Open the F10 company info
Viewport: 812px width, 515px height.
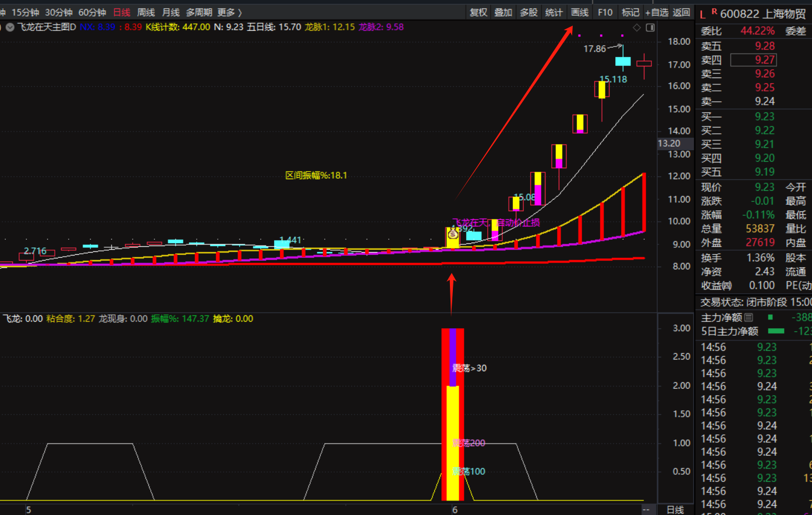click(605, 12)
